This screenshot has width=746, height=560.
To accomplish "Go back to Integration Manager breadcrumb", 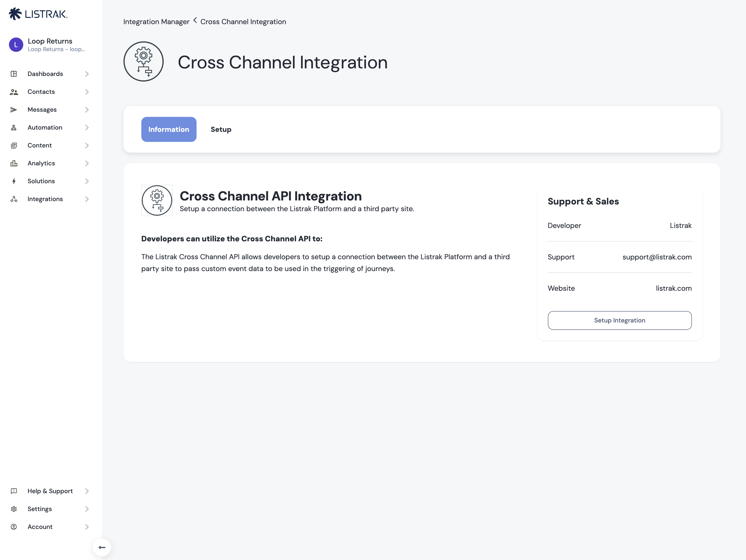I will pyautogui.click(x=156, y=22).
